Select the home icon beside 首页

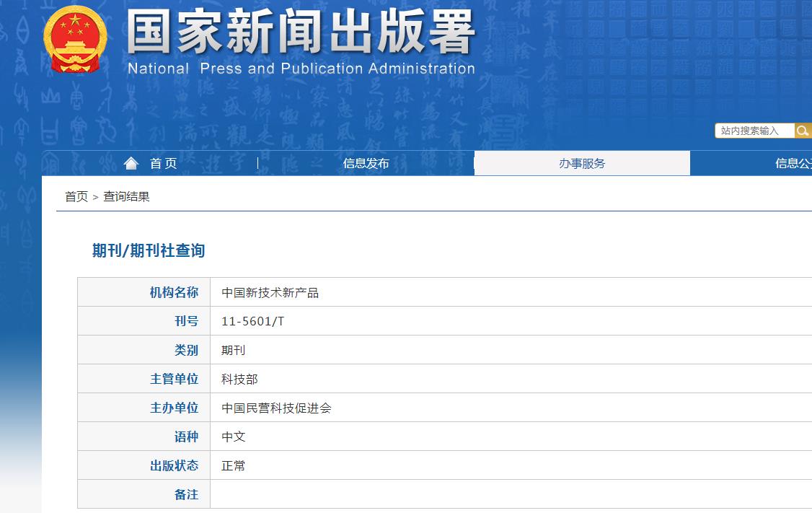(x=130, y=162)
